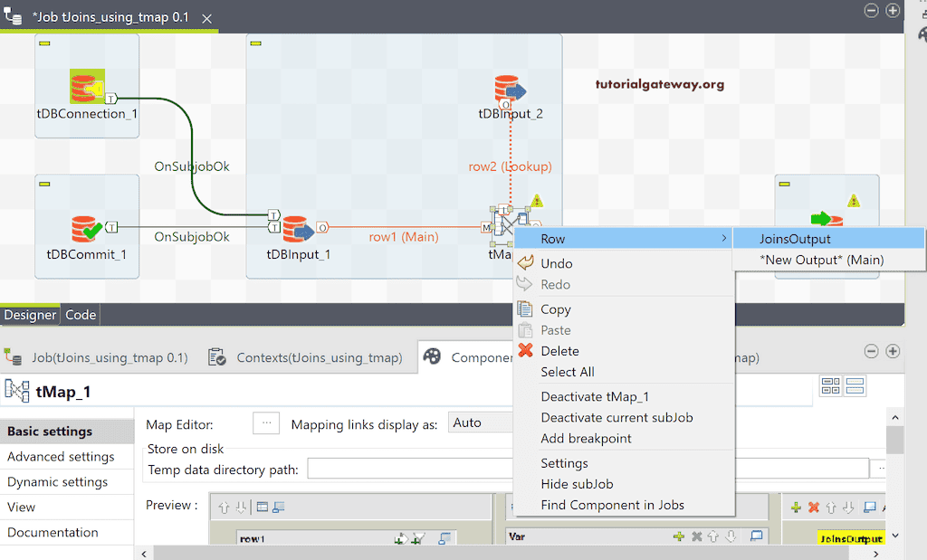The height and width of the screenshot is (560, 927).
Task: Click the green add-row plus icon
Action: 796,508
